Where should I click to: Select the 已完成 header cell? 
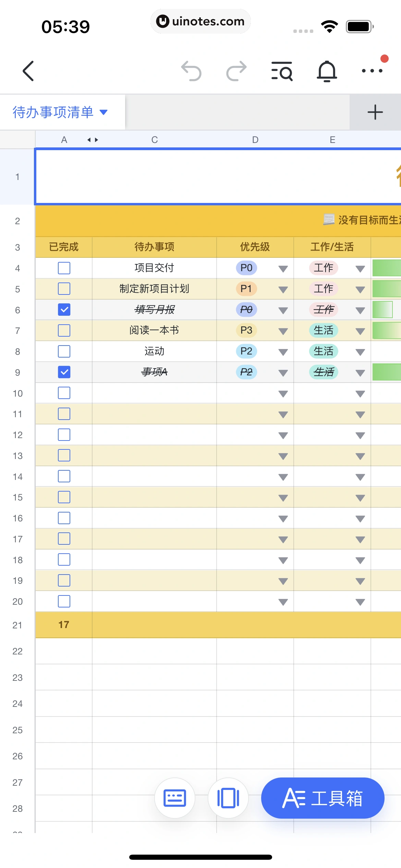click(x=64, y=247)
